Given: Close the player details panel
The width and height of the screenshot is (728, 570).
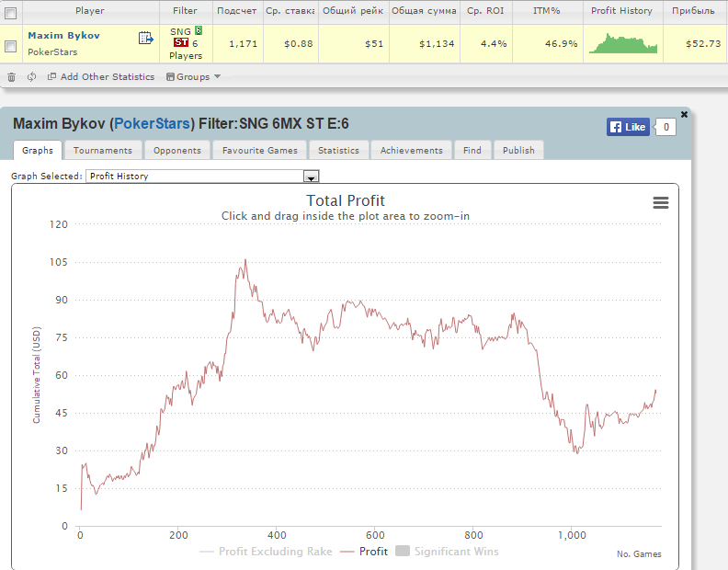Looking at the screenshot, I should tap(684, 114).
